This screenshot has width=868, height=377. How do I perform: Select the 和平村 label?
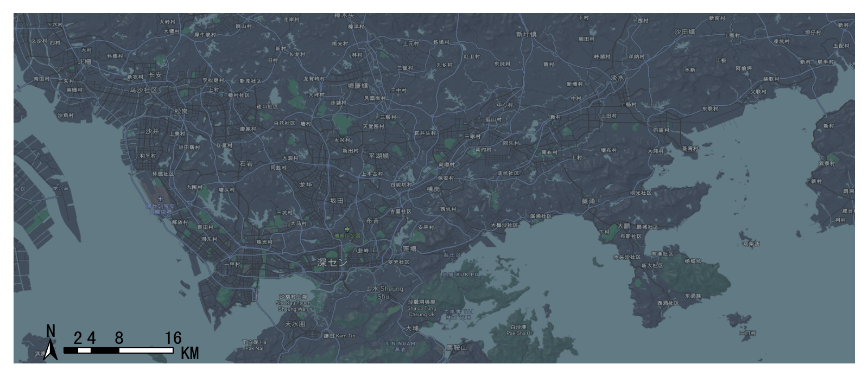click(148, 156)
